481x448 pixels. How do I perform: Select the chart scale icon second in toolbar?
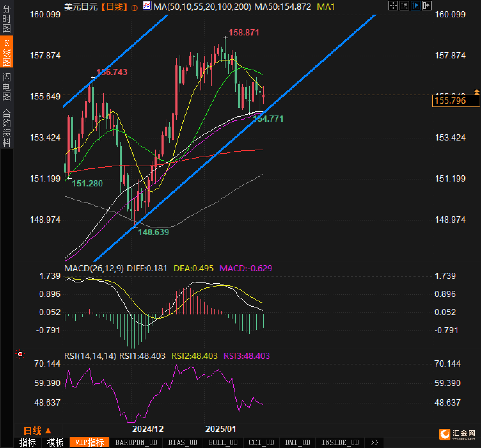click(404, 6)
